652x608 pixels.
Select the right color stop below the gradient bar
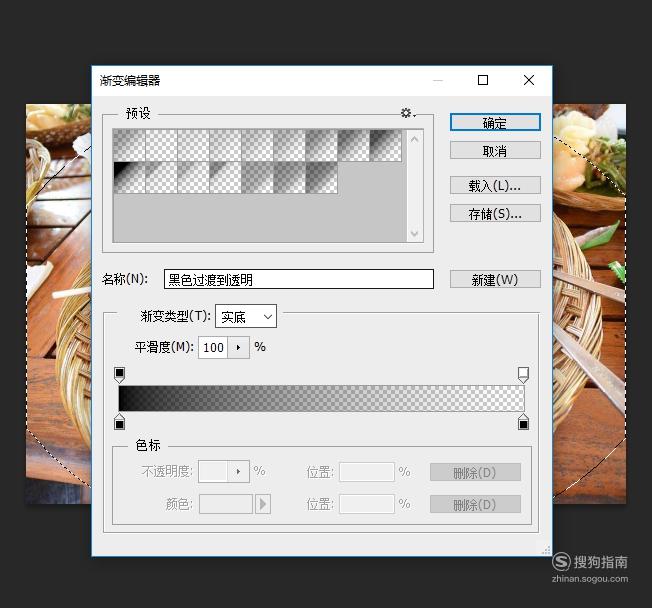coord(523,422)
